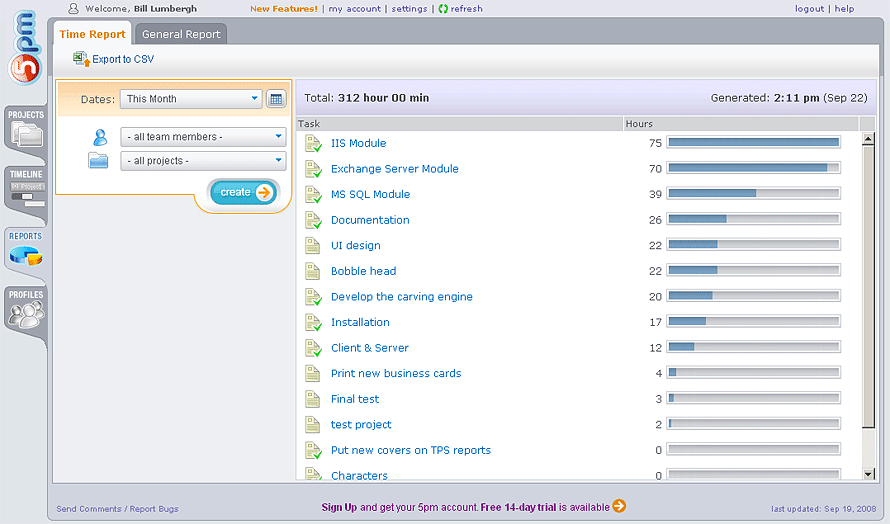Click the Export to CSV icon
Viewport: 890px width, 524px height.
click(x=81, y=59)
